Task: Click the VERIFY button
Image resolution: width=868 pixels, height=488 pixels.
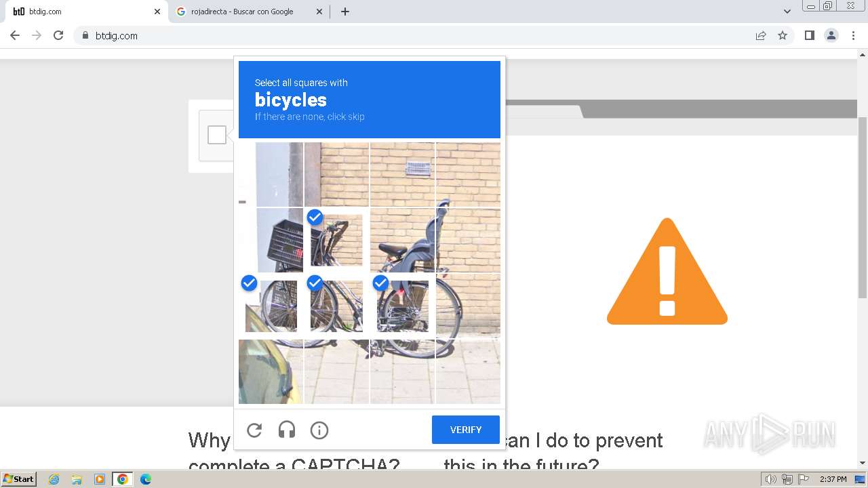Action: click(x=466, y=430)
